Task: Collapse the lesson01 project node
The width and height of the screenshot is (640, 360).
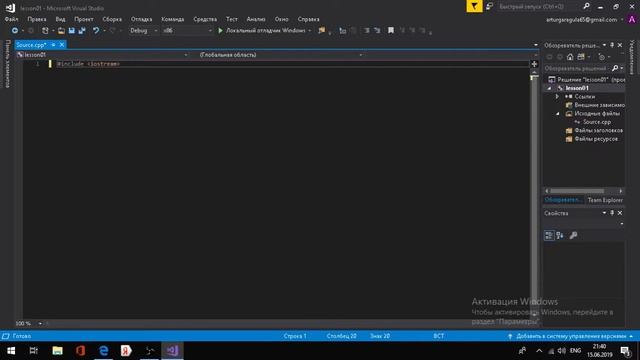Action: tap(549, 88)
